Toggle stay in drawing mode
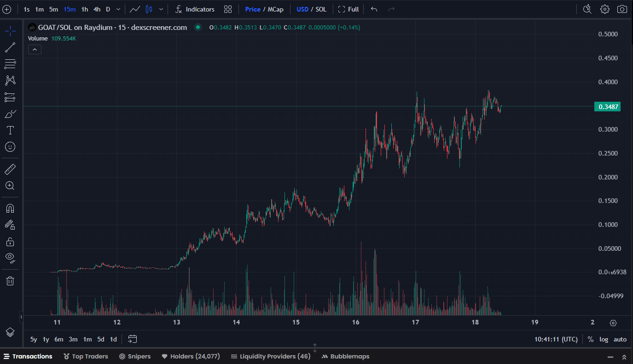This screenshot has width=633, height=364. click(x=10, y=225)
